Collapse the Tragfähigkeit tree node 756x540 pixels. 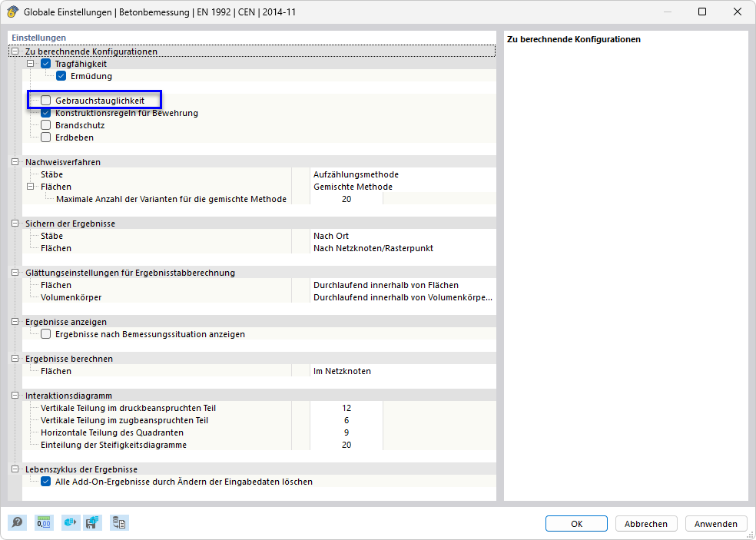[31, 63]
